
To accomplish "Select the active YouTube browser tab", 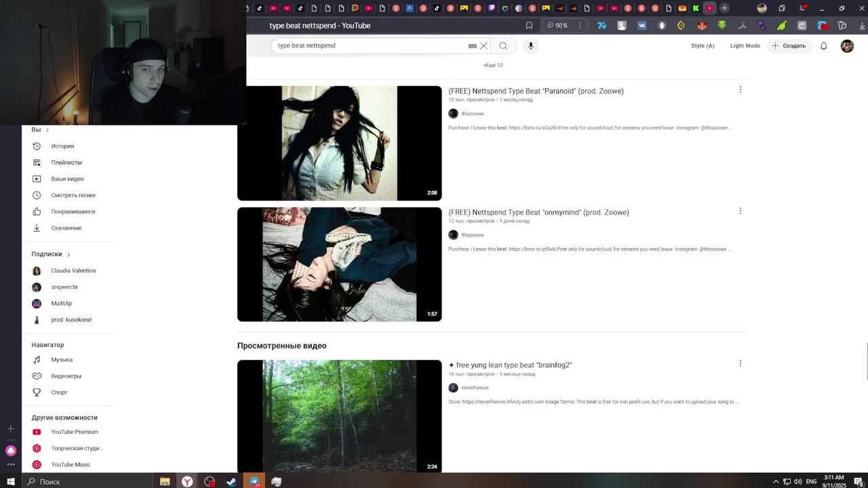I will [x=709, y=8].
